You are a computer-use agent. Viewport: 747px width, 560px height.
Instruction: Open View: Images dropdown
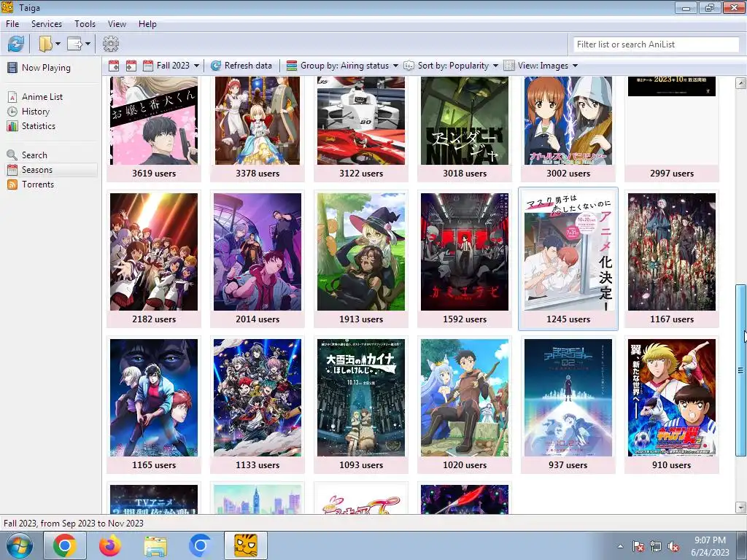click(541, 66)
